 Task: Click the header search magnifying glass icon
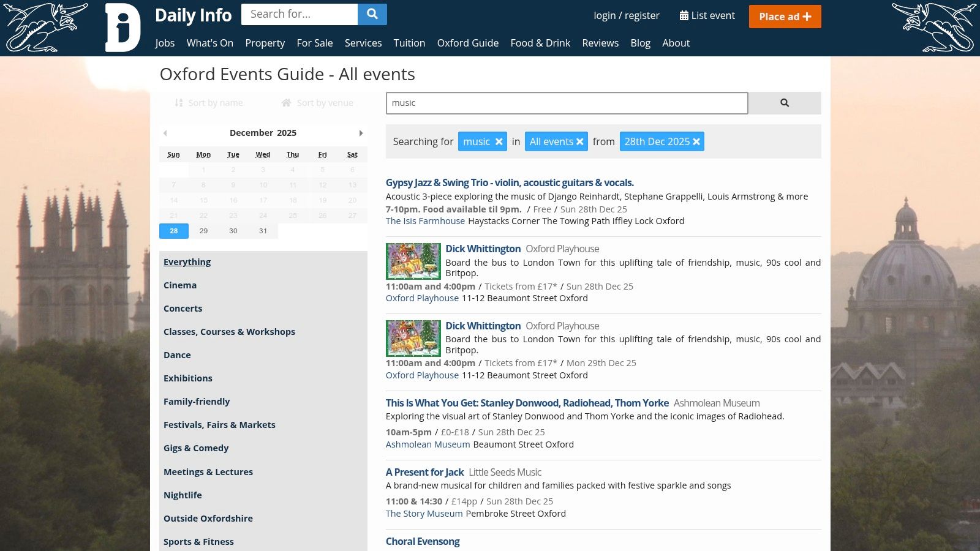(372, 13)
